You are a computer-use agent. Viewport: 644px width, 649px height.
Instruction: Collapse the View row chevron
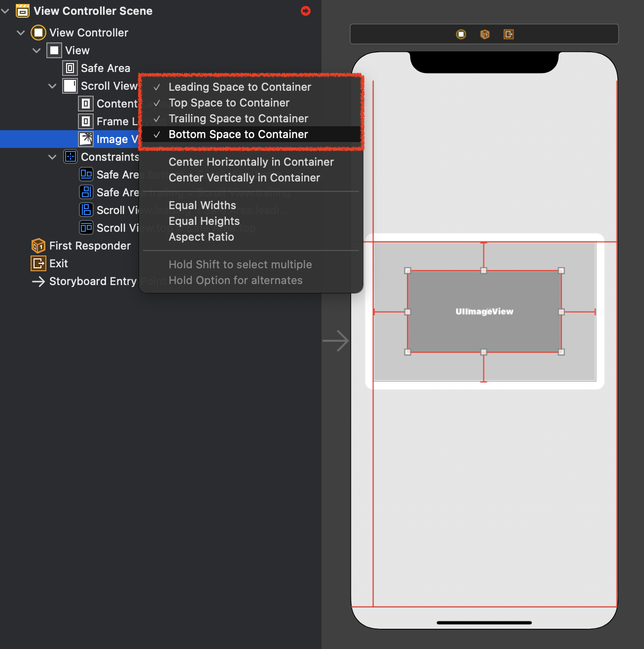(x=36, y=50)
